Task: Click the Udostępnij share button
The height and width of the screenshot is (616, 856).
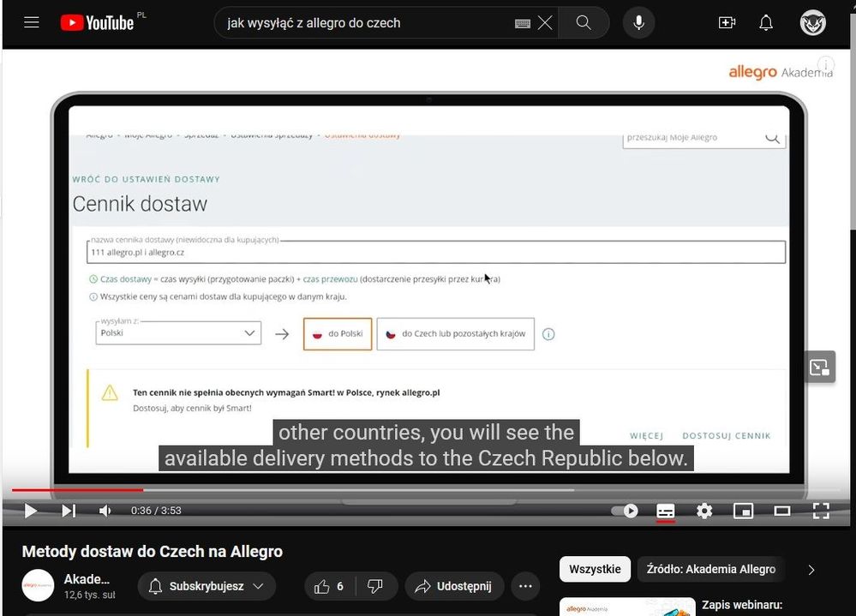Action: point(453,586)
